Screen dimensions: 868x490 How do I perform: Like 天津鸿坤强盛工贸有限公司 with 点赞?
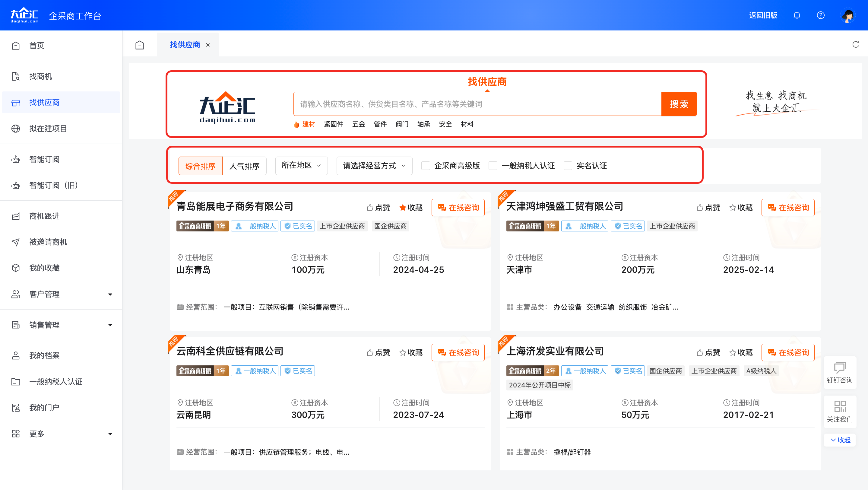click(x=708, y=208)
